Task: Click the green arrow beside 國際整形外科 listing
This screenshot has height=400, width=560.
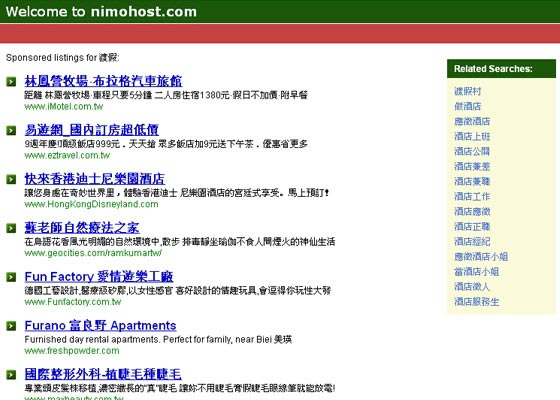Action: click(x=11, y=375)
